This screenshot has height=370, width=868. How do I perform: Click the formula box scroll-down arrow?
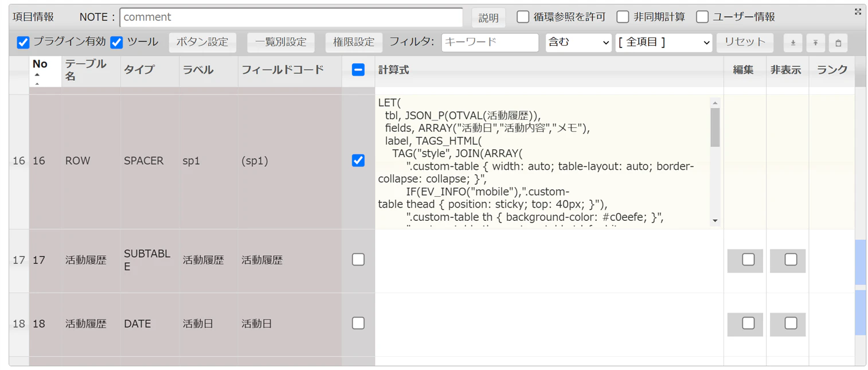tap(715, 221)
